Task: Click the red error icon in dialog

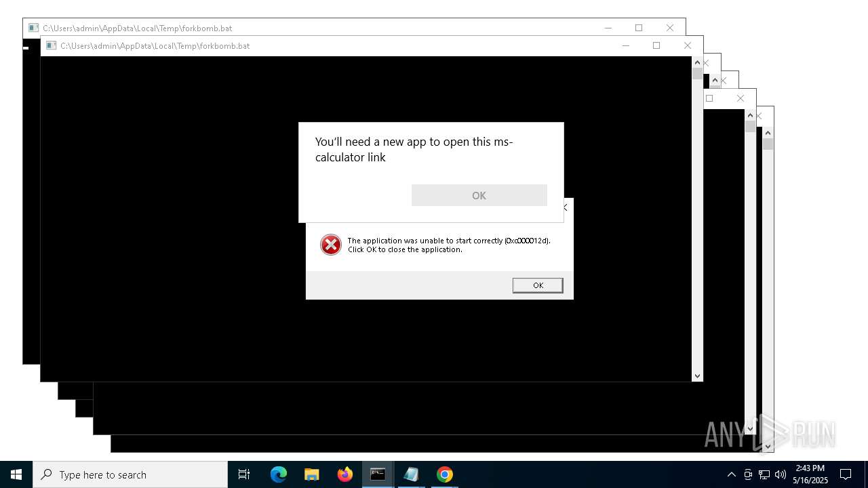Action: (331, 245)
